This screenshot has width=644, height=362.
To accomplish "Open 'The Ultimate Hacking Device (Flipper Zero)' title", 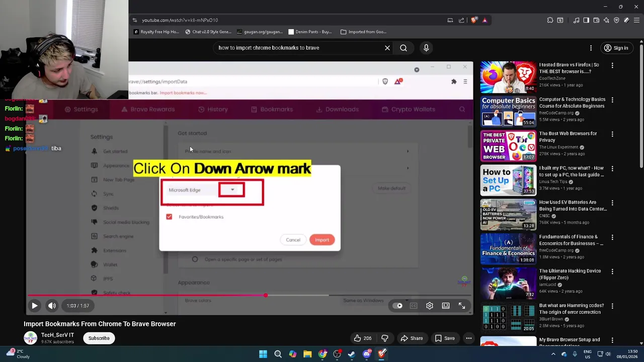I will click(x=570, y=274).
